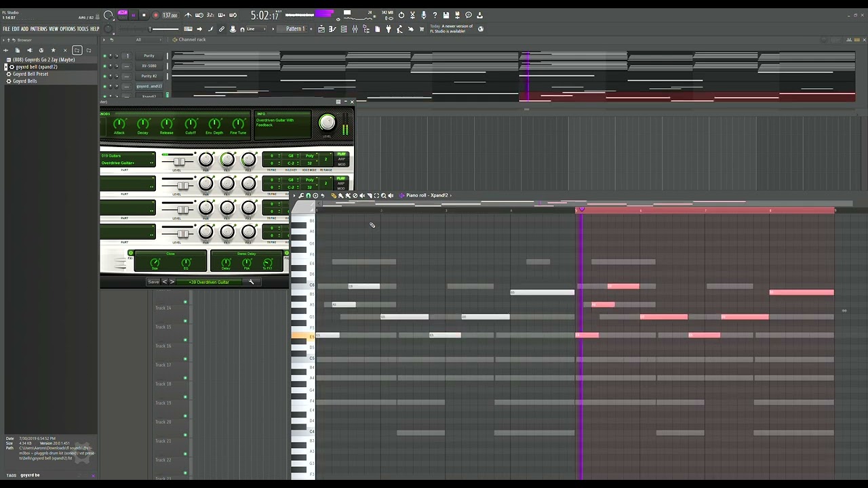Click the plug icon in toolbar
Image resolution: width=868 pixels, height=488 pixels.
click(389, 29)
